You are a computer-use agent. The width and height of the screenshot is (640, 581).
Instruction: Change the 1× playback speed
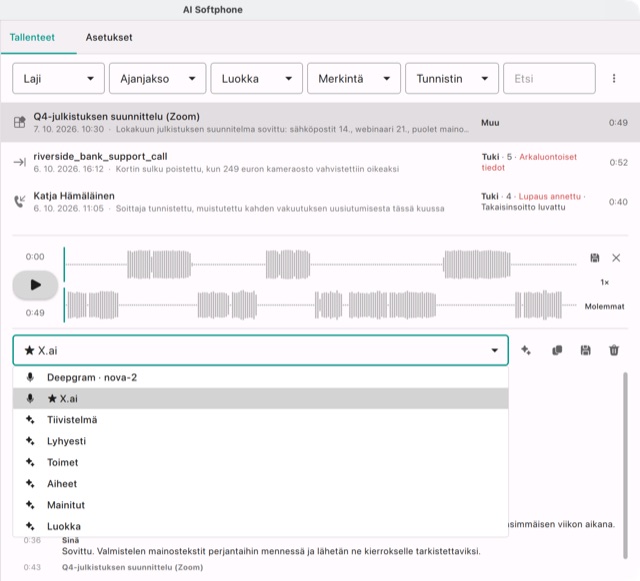604,282
